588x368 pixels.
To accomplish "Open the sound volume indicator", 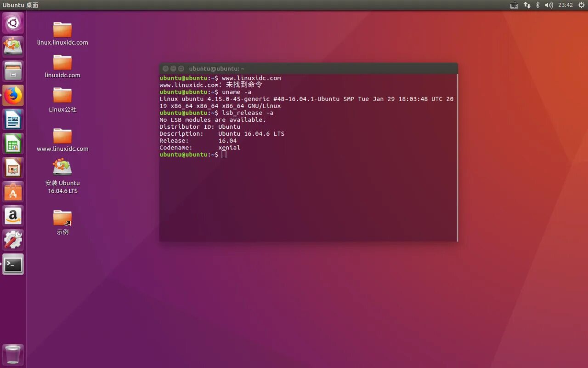I will (548, 5).
